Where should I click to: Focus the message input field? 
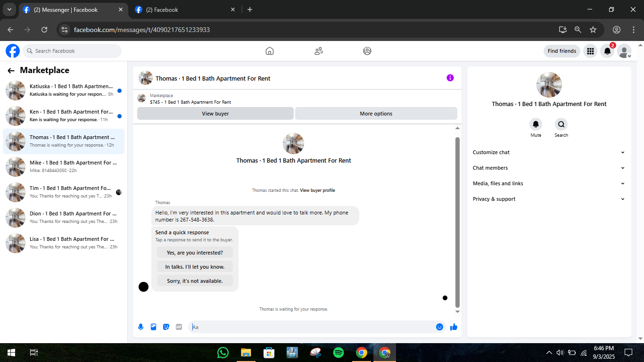point(313,327)
